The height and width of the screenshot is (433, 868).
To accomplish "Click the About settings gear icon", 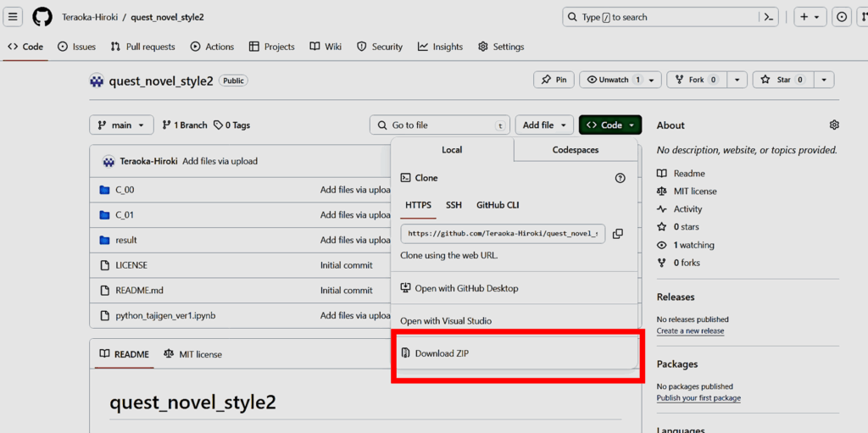I will (834, 125).
